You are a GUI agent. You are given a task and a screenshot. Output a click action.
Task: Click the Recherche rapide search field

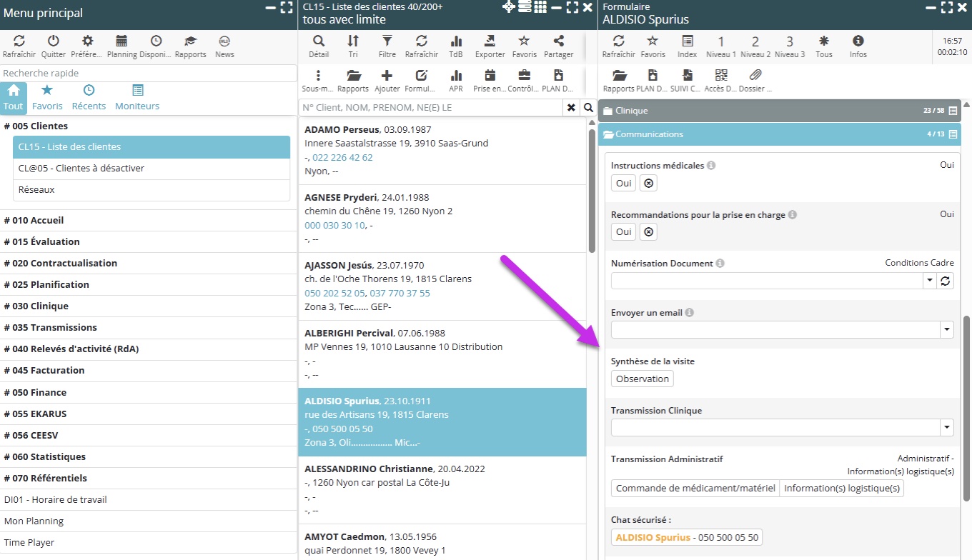(148, 73)
